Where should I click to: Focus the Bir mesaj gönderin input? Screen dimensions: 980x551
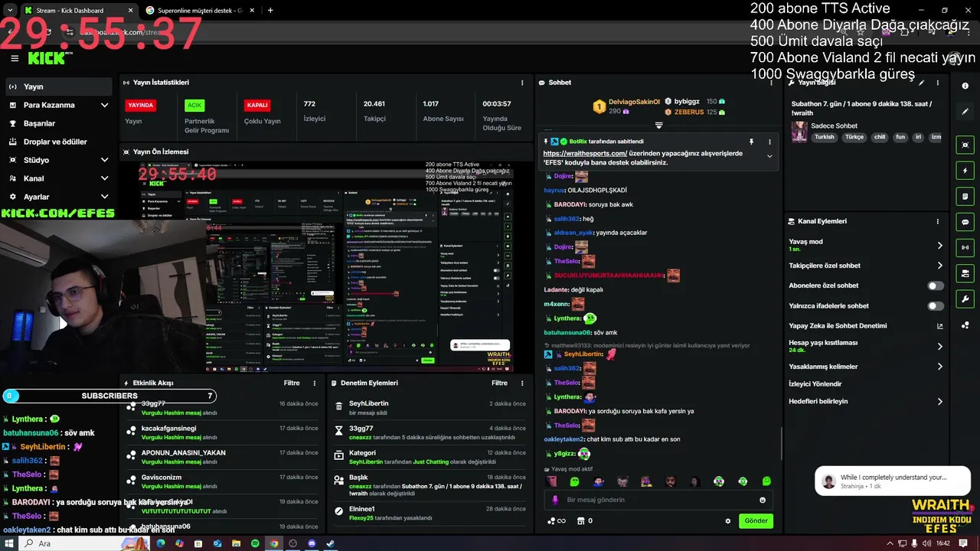658,500
